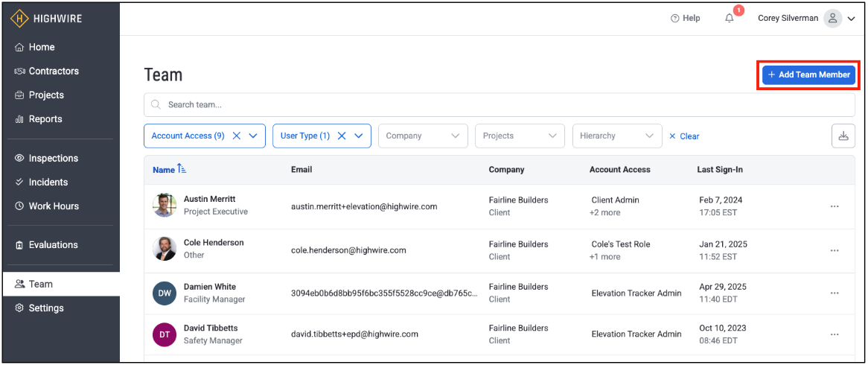Open actions menu for Austin Merritt
Screen dimensions: 868x365
(x=835, y=206)
